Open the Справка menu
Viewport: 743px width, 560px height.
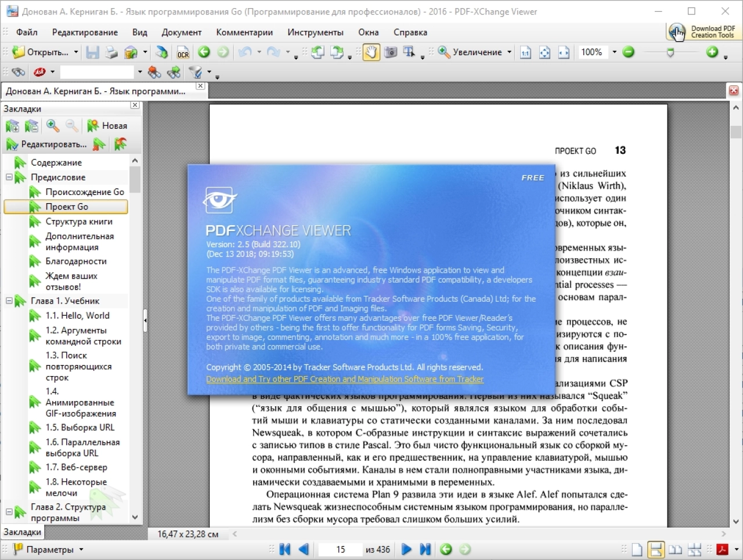pos(410,32)
